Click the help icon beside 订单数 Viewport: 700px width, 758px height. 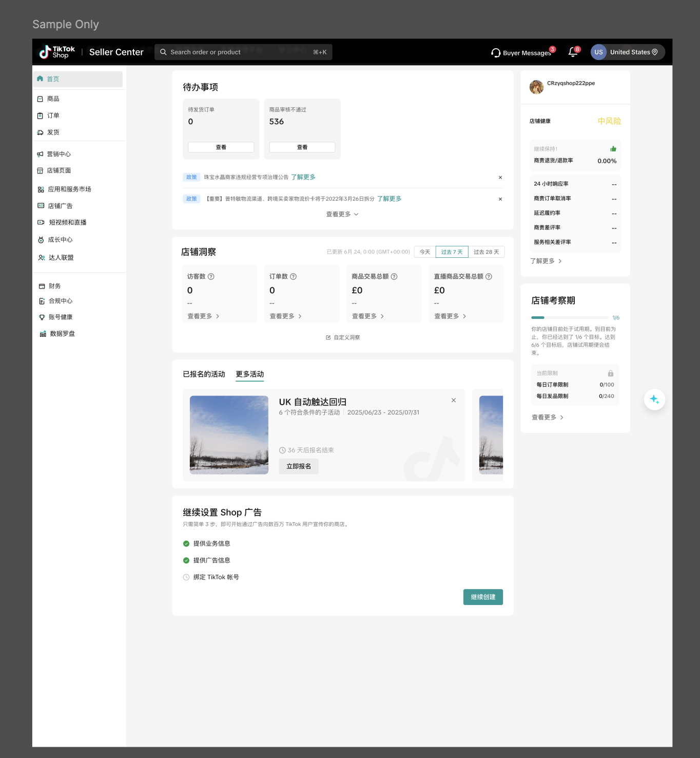pyautogui.click(x=293, y=277)
